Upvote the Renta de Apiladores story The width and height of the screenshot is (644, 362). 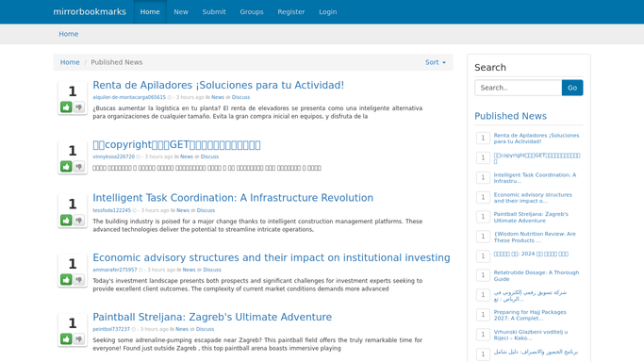click(x=66, y=107)
